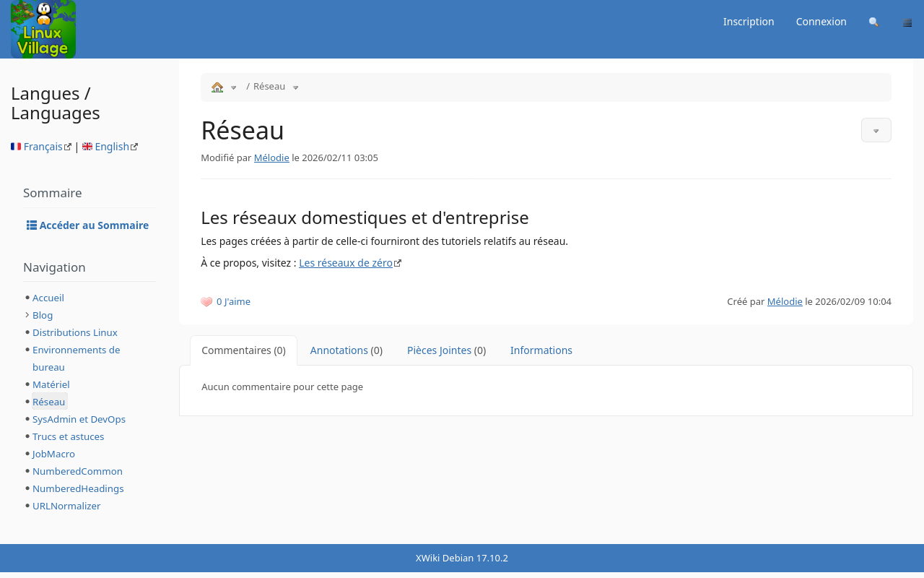This screenshot has width=924, height=578.
Task: Open Mélodie's profile in the modified line
Action: pyautogui.click(x=271, y=158)
